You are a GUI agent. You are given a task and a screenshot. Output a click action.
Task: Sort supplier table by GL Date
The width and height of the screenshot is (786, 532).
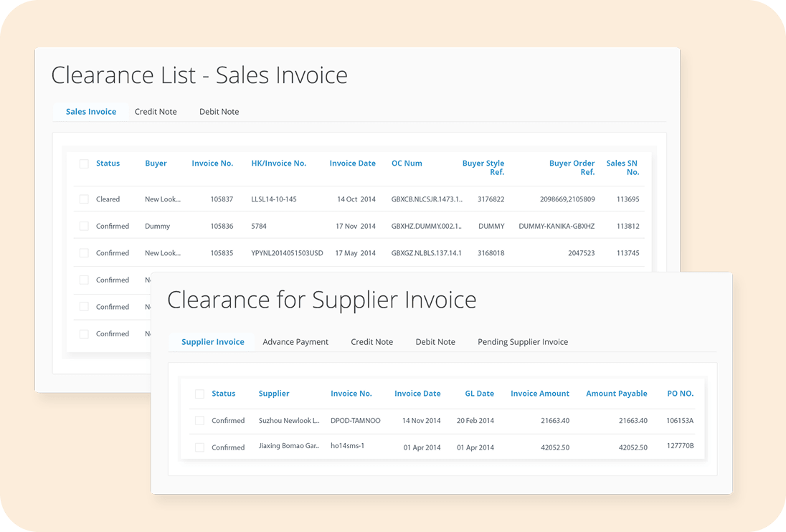coord(479,394)
